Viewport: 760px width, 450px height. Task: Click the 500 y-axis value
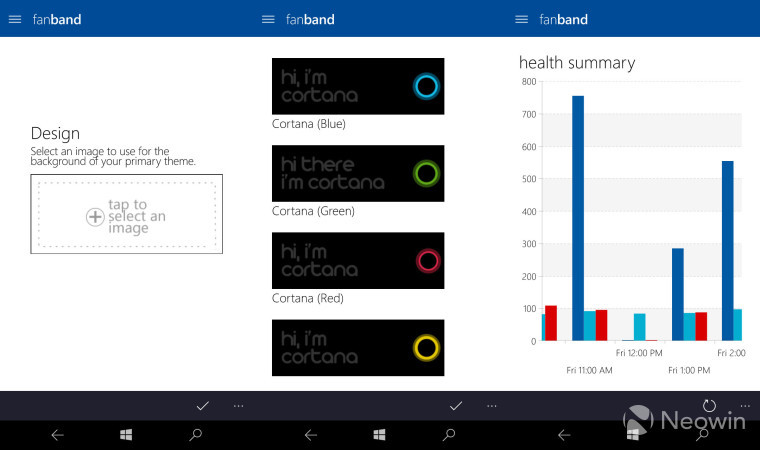(529, 179)
